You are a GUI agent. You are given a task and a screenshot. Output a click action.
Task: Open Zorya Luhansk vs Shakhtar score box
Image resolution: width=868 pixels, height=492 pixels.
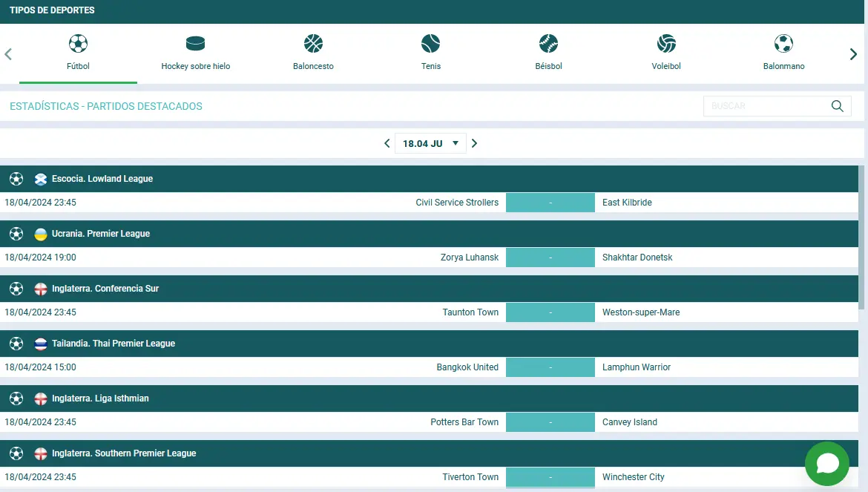tap(550, 258)
